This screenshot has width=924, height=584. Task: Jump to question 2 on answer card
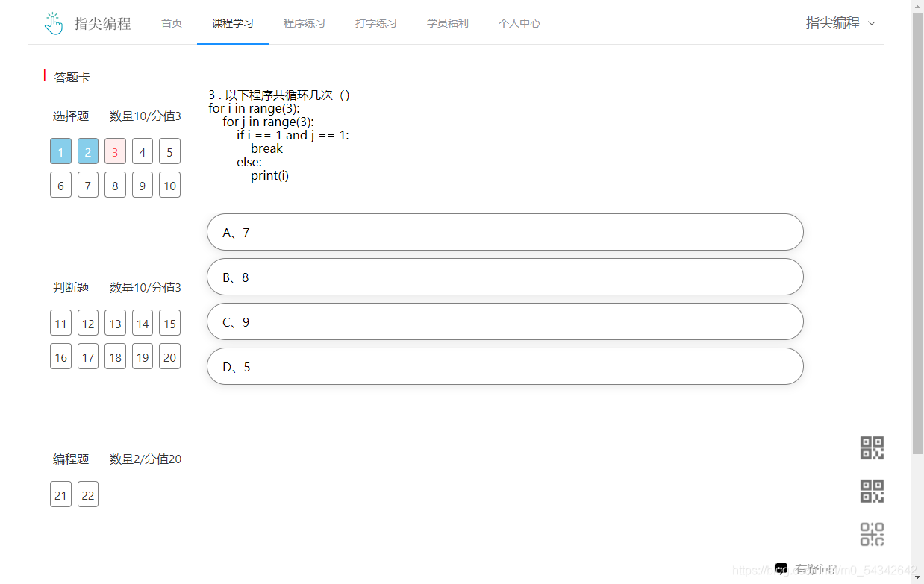pos(88,151)
